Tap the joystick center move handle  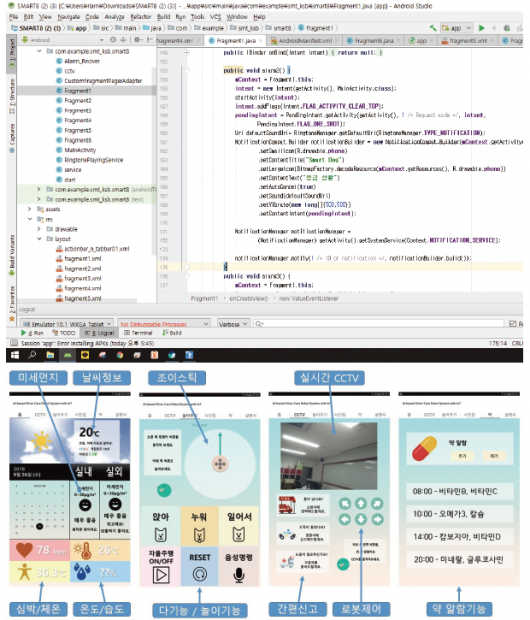point(220,463)
